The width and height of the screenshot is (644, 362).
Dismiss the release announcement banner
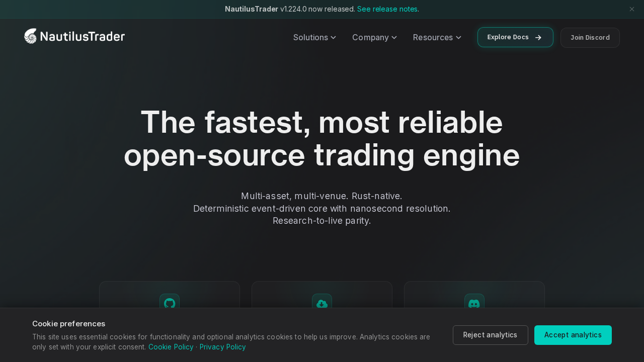tap(632, 9)
